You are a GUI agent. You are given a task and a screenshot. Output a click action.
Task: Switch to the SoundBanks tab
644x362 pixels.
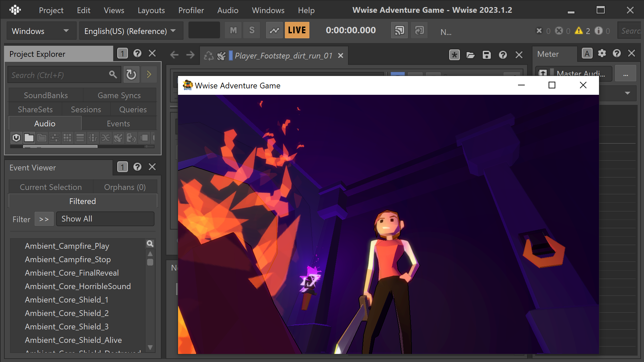click(46, 95)
